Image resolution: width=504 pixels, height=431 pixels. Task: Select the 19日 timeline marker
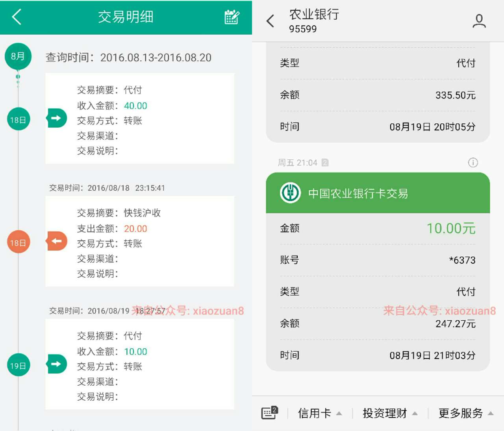[x=18, y=365]
